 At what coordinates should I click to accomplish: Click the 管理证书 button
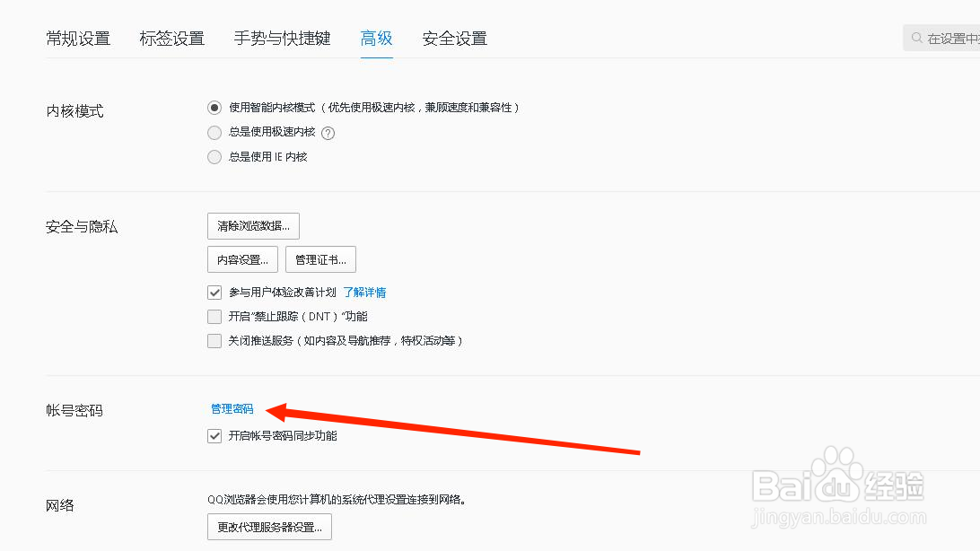[319, 258]
